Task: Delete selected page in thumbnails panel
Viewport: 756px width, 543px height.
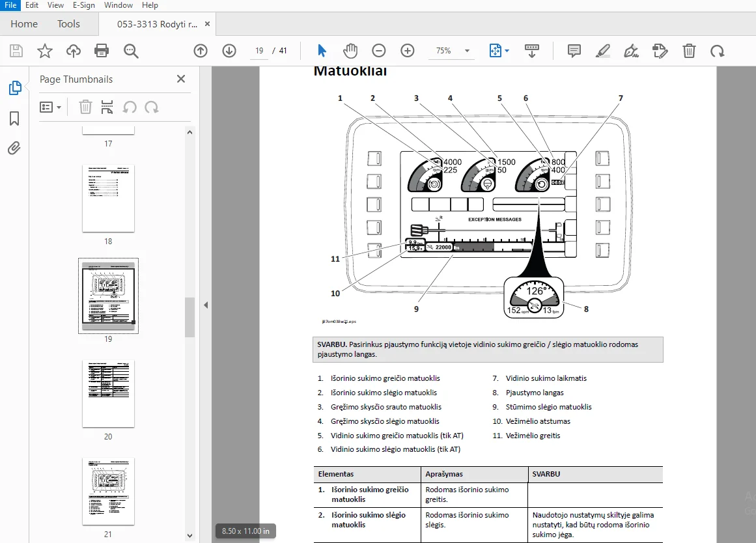Action: pos(85,107)
